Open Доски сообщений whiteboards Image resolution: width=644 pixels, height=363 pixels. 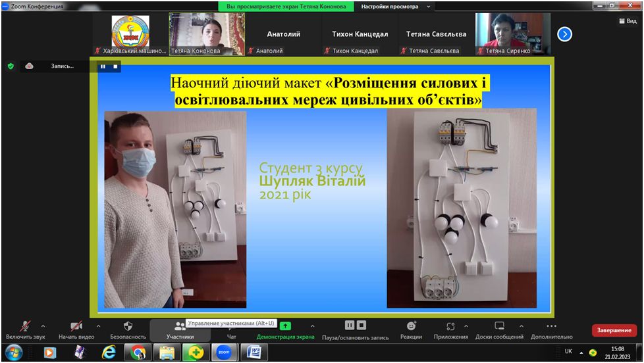[499, 329]
